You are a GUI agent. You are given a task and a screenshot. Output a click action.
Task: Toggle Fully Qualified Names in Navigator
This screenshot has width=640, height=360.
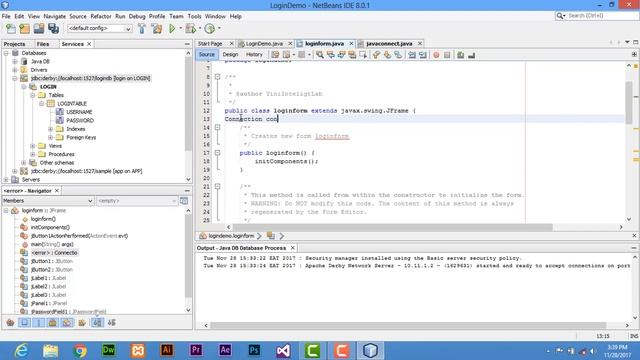click(x=82, y=323)
